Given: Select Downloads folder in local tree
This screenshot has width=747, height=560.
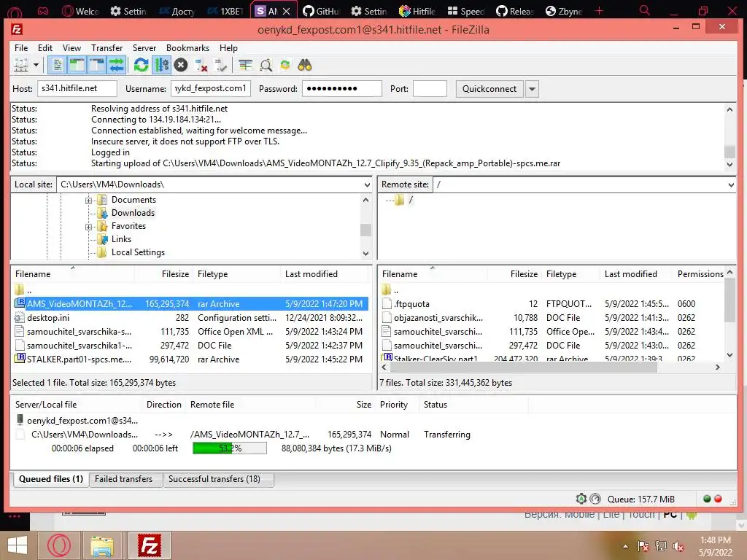Looking at the screenshot, I should (133, 213).
